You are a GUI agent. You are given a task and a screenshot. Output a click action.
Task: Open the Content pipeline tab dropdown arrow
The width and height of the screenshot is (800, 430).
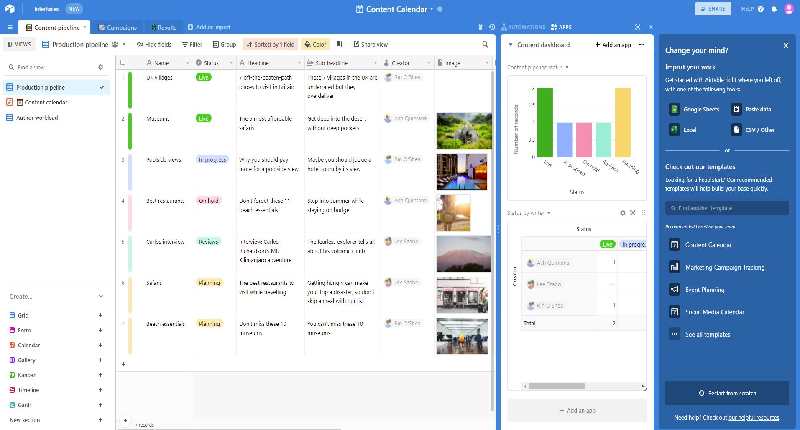pyautogui.click(x=85, y=27)
